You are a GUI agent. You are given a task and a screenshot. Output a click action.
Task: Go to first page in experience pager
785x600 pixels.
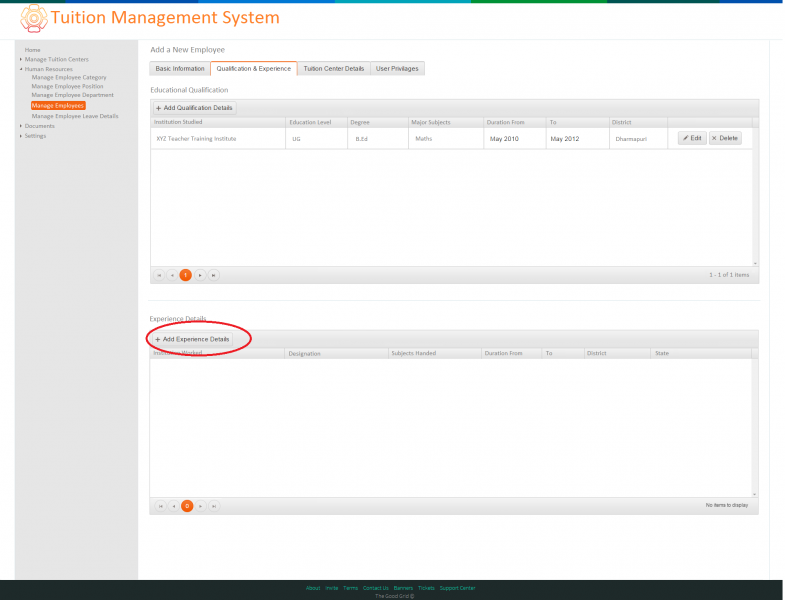(160, 506)
